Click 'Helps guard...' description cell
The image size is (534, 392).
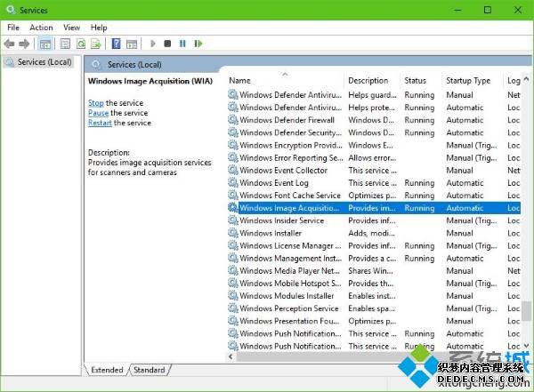372,95
